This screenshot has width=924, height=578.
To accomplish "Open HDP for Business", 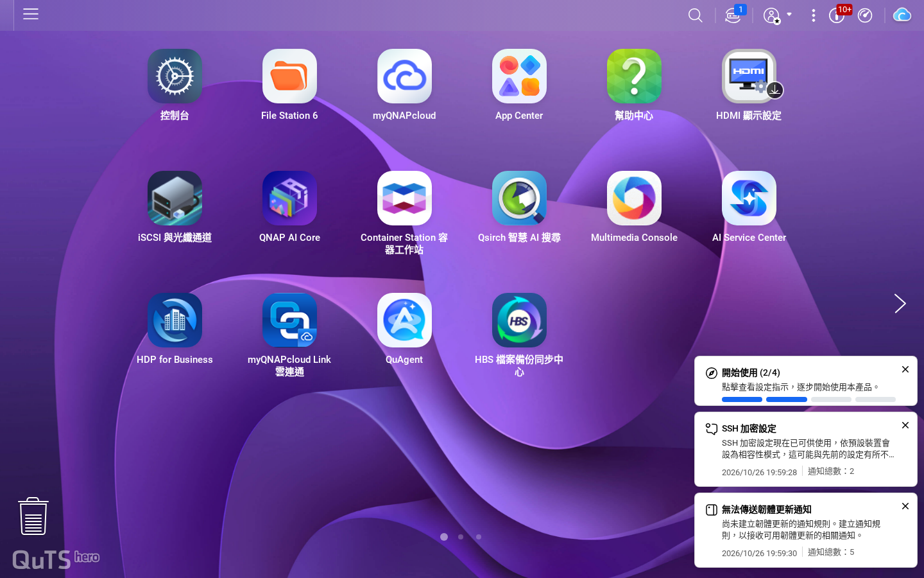I will pos(175,320).
